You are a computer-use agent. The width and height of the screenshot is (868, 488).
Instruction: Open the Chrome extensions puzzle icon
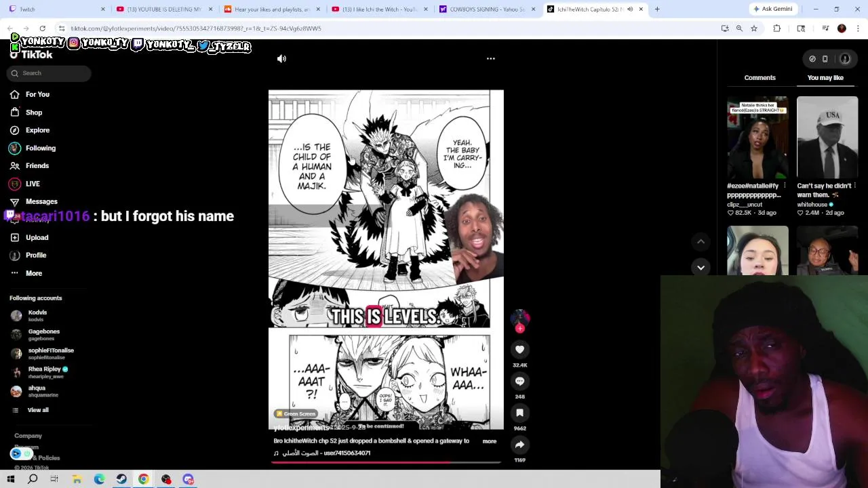point(777,28)
